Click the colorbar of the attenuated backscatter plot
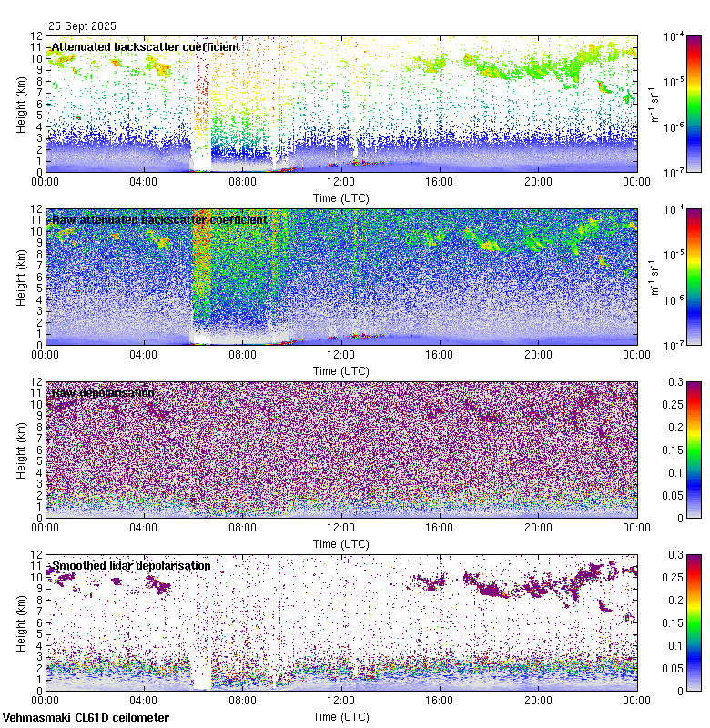This screenshot has width=710, height=728. 694,104
